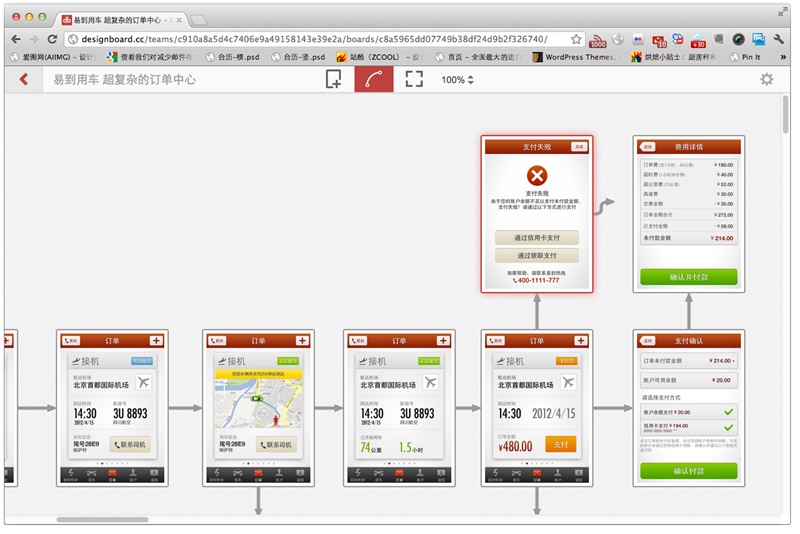Viewport: 800px width, 534px height.
Task: Toggle the 账户余额支付 checkmark option
Action: click(x=727, y=411)
